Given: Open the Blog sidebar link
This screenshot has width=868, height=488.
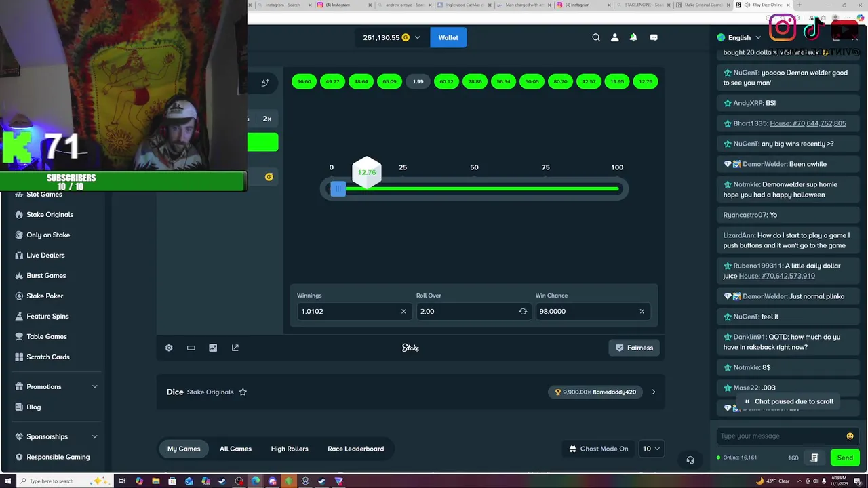Looking at the screenshot, I should [x=34, y=407].
